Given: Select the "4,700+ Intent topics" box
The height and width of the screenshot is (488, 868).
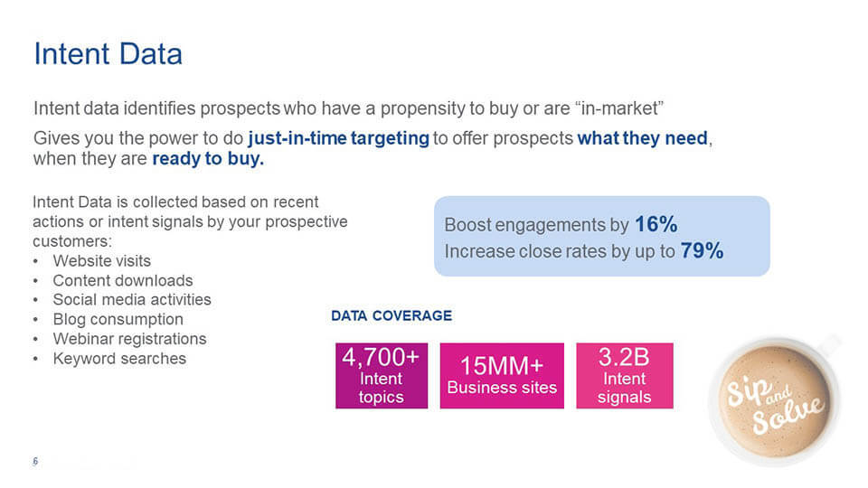Looking at the screenshot, I should tap(381, 375).
